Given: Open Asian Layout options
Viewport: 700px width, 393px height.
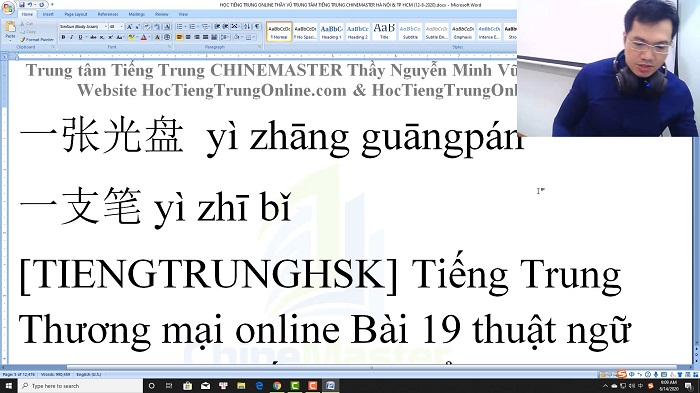Looking at the screenshot, I should point(235,26).
